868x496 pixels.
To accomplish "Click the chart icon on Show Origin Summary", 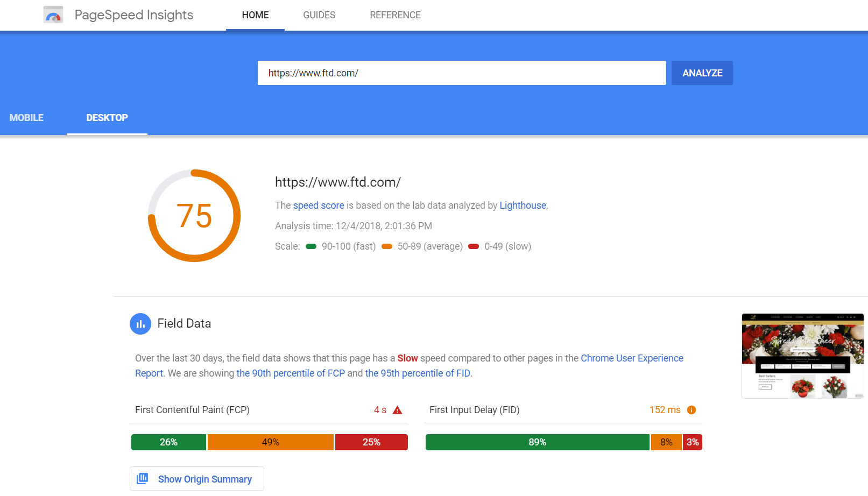I will (x=142, y=478).
